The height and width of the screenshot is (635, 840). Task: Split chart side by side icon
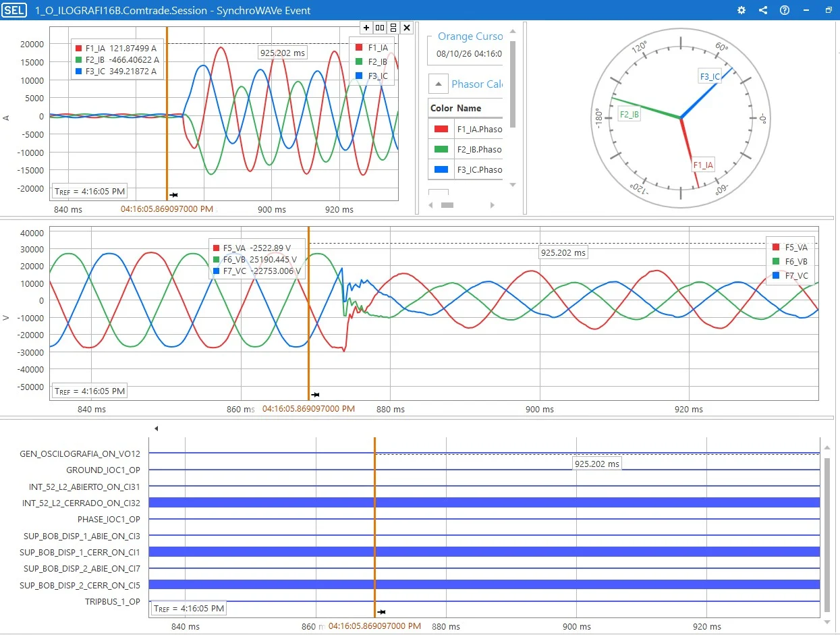380,28
